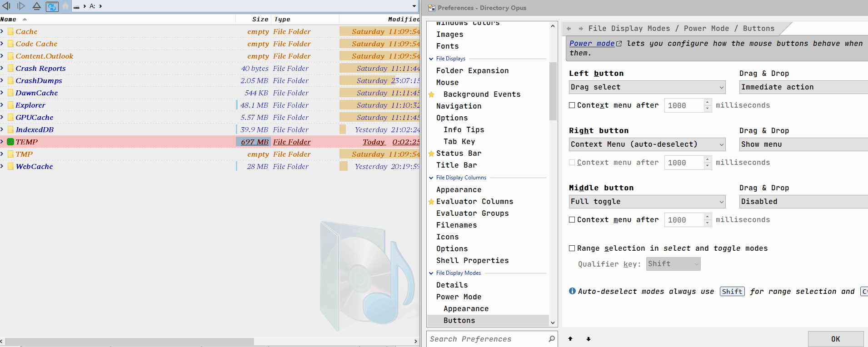This screenshot has height=347, width=868.
Task: Enable Left button Context menu after checkbox
Action: click(x=572, y=105)
